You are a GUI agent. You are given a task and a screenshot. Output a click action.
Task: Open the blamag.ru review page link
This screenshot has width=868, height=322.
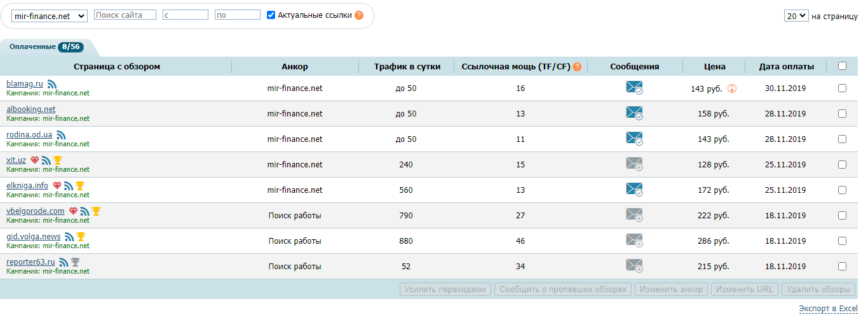[25, 83]
